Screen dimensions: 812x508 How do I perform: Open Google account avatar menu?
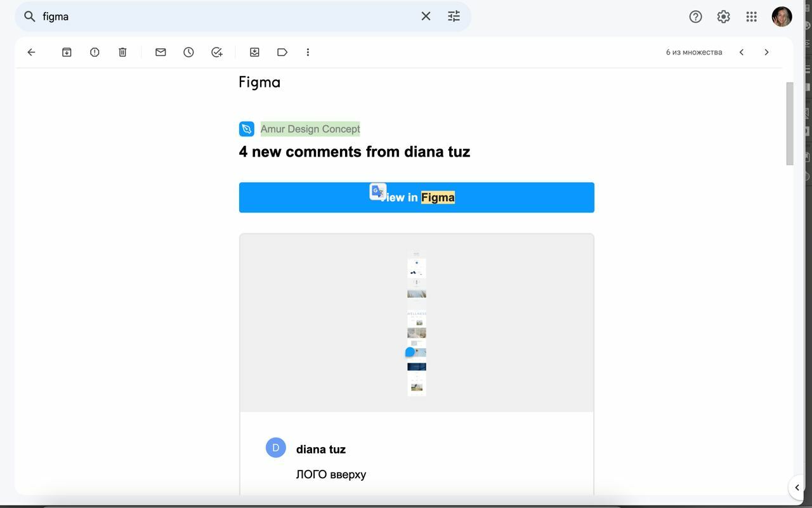click(x=782, y=16)
